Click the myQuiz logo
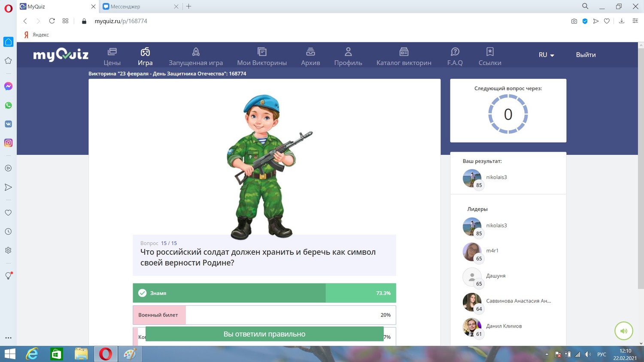 tap(61, 54)
